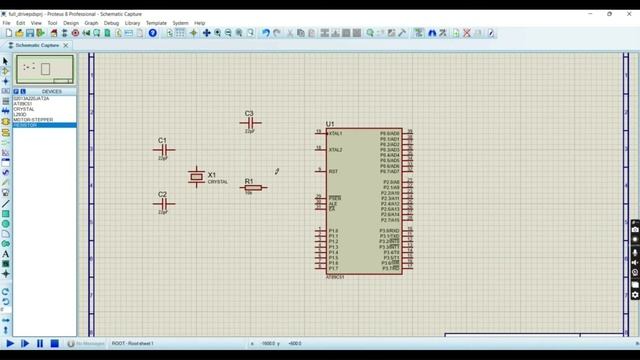The width and height of the screenshot is (640, 360).
Task: Click the New Project toolbar icon
Action: click(9, 33)
